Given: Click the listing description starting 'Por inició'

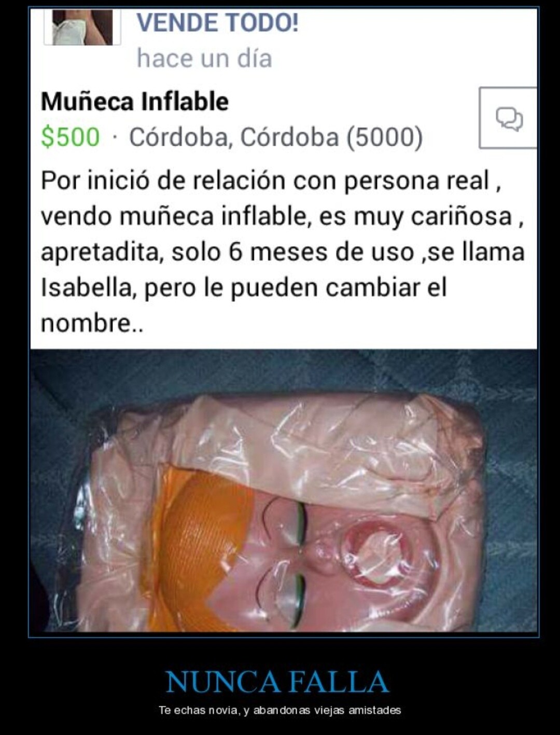Looking at the screenshot, I should pyautogui.click(x=283, y=252).
